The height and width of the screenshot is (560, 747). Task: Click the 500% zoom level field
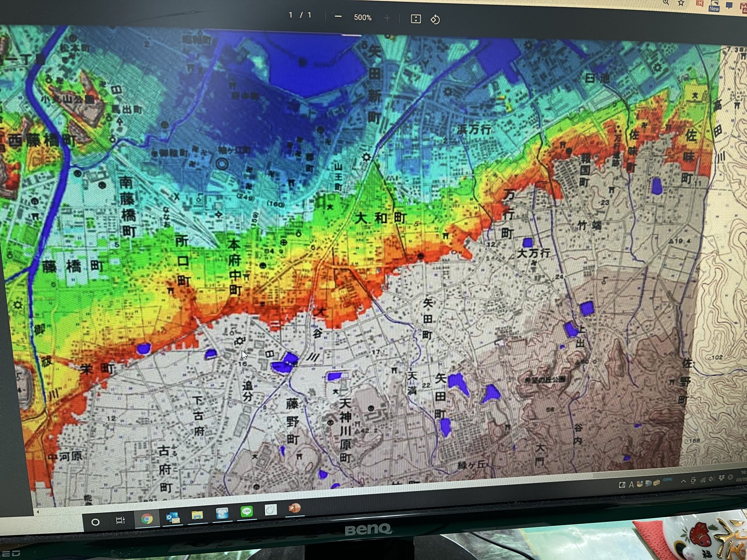click(363, 17)
